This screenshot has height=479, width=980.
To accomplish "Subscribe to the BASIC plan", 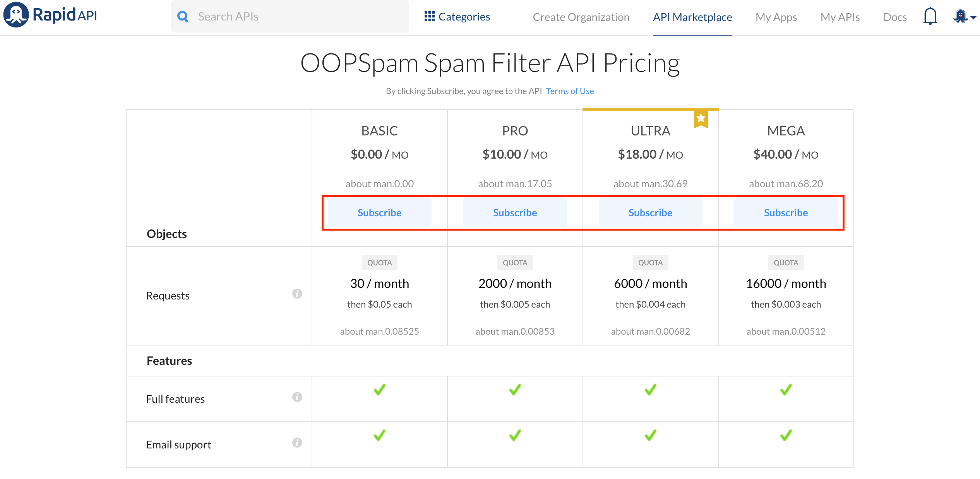I will pyautogui.click(x=379, y=212).
